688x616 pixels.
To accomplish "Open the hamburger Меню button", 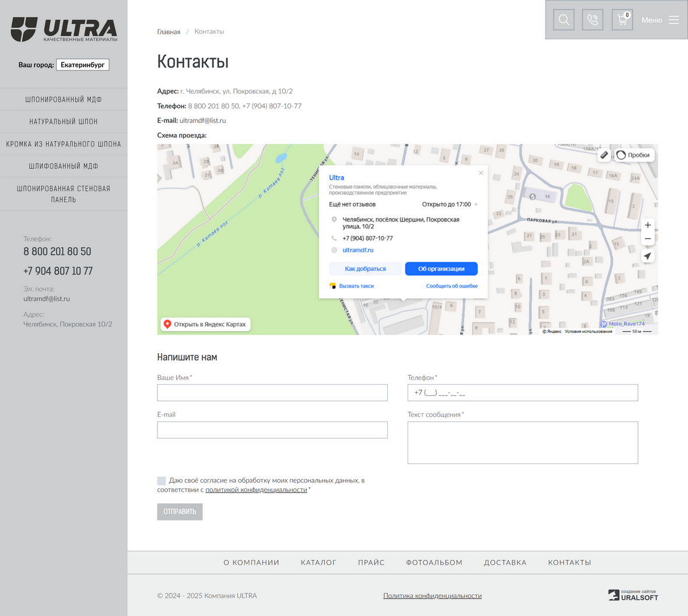I will (660, 20).
